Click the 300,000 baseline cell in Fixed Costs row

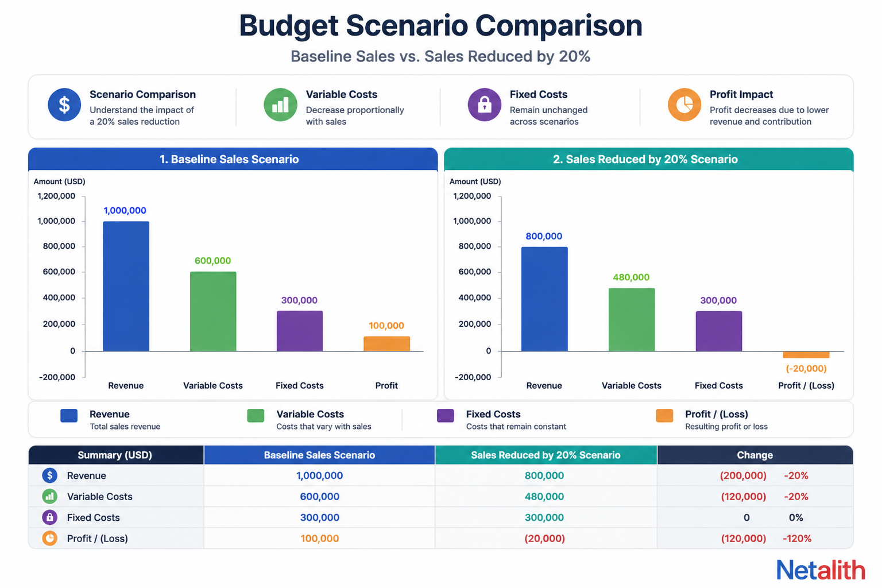[319, 517]
